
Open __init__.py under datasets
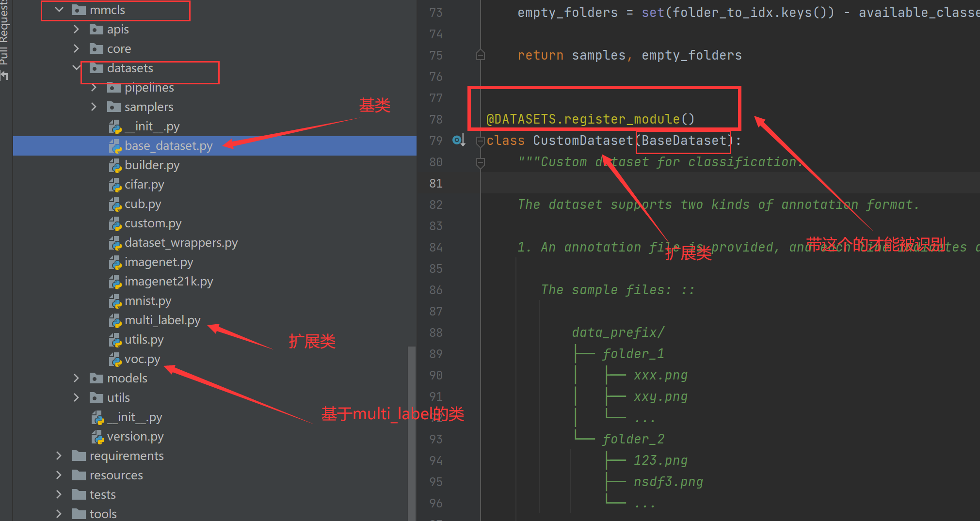pos(152,126)
